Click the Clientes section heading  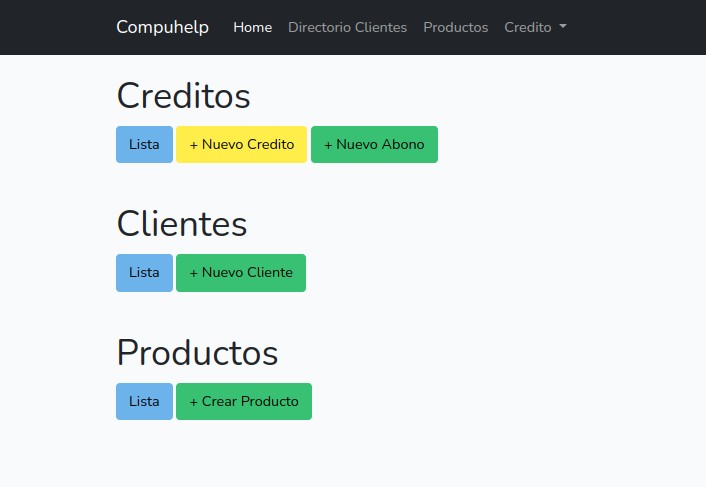(181, 224)
